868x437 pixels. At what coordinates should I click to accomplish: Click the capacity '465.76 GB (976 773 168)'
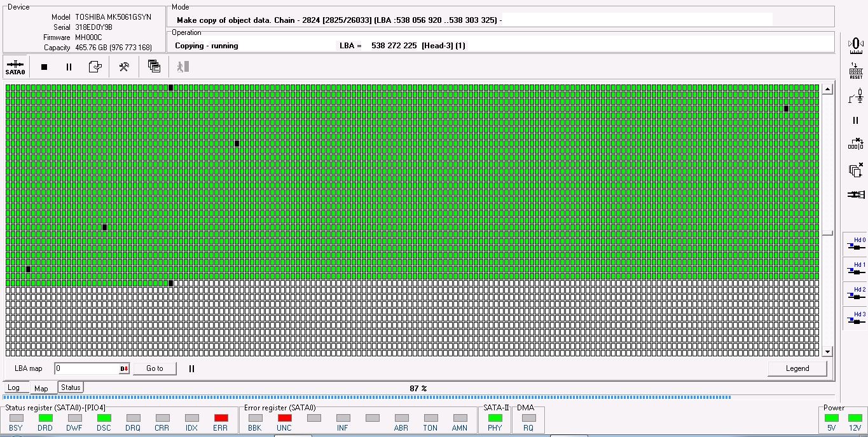pyautogui.click(x=113, y=48)
